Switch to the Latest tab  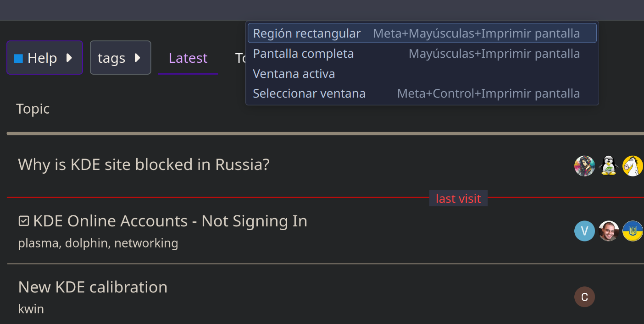coord(188,58)
